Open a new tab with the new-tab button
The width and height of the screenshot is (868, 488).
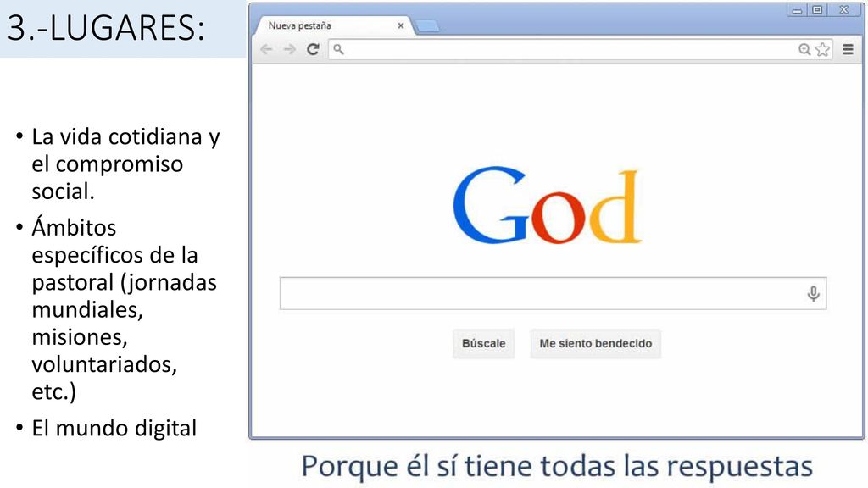pyautogui.click(x=427, y=26)
